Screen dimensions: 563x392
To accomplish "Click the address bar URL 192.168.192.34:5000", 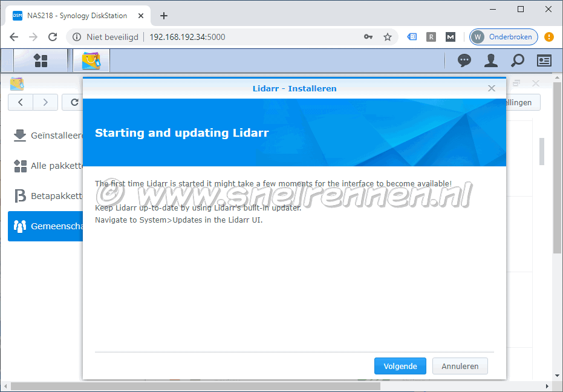I will pyautogui.click(x=187, y=37).
